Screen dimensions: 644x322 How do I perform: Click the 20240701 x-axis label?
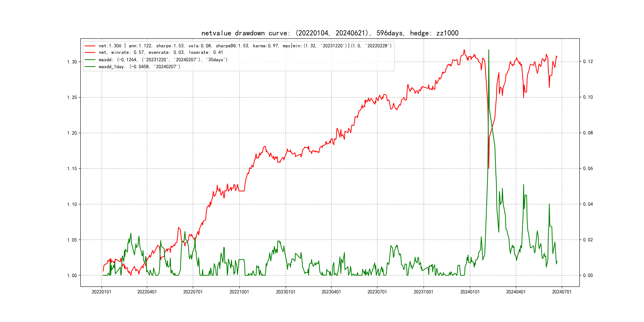point(562,292)
